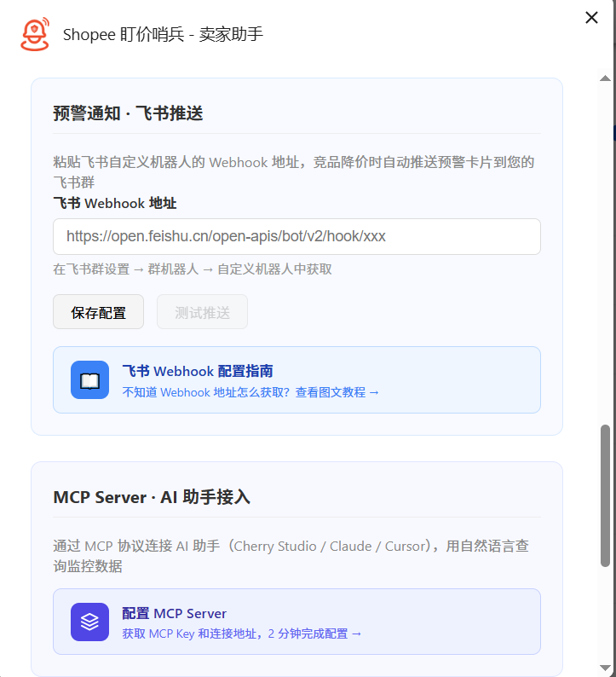Click the 飞书 Webhook 地址 label

coord(115,203)
